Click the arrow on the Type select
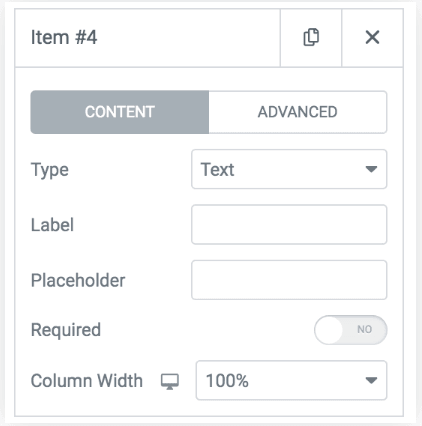This screenshot has height=426, width=422. (x=371, y=169)
